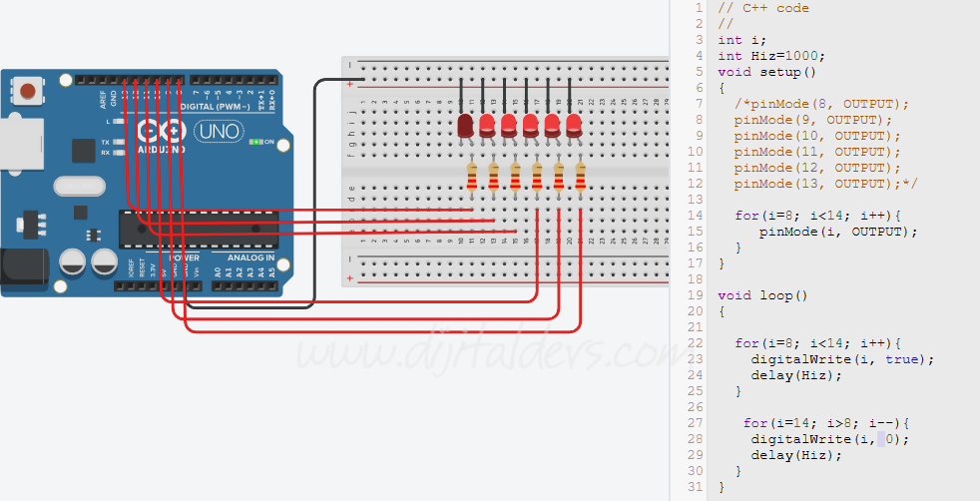The image size is (980, 501).
Task: Click the black power barrel jack
Action: [x=24, y=266]
